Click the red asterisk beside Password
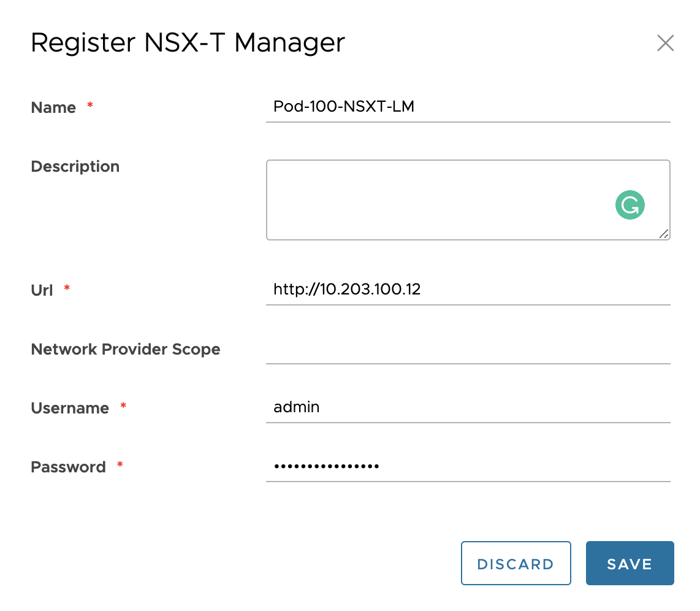700x611 pixels. (120, 466)
